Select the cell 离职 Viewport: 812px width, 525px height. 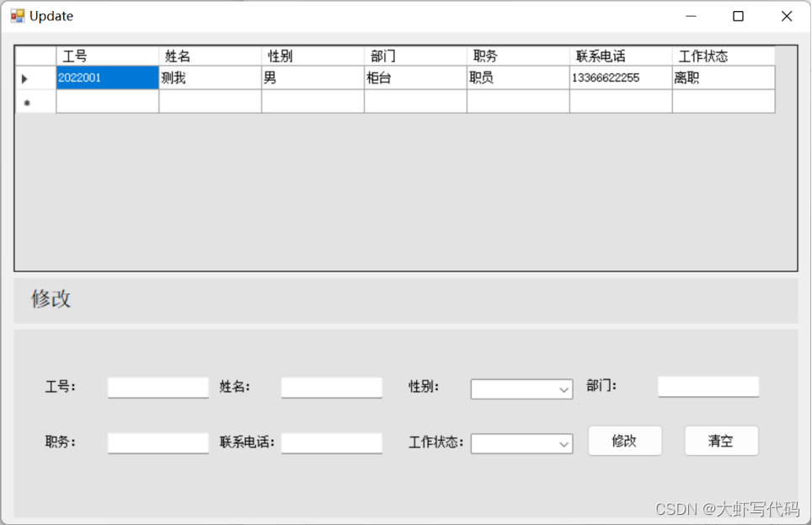coord(724,78)
